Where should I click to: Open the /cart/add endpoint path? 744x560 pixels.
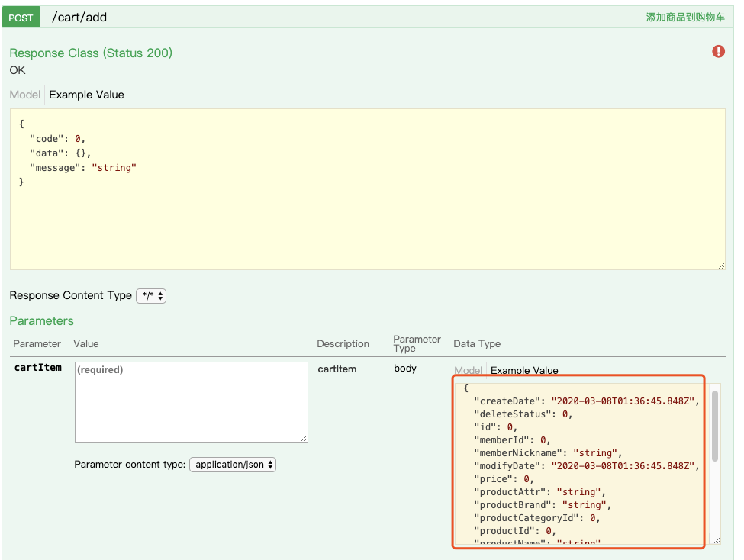[x=79, y=17]
